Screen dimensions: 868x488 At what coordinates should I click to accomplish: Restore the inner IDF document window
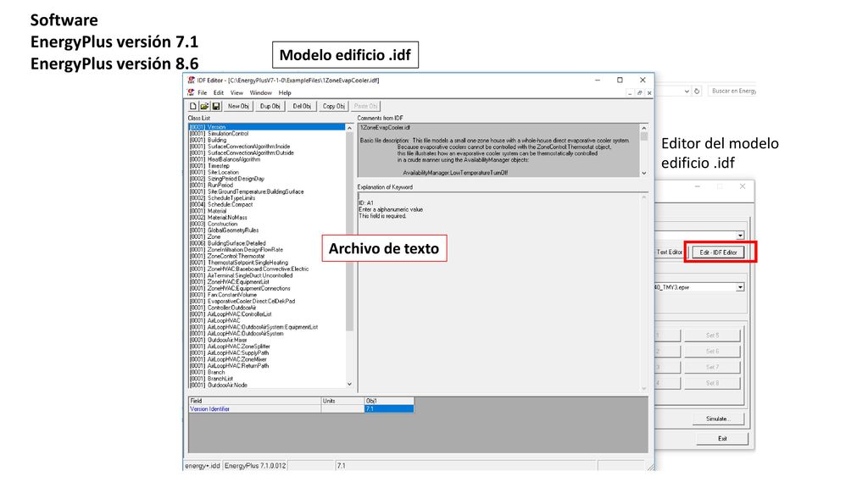pyautogui.click(x=639, y=93)
